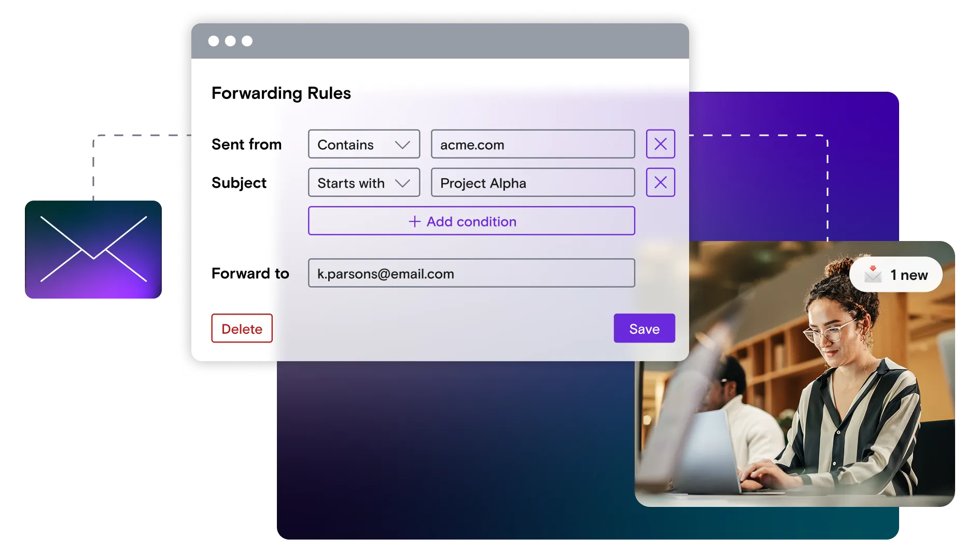Click the X icon next to the acme.com rule
This screenshot has width=980, height=552.
pyautogui.click(x=660, y=144)
